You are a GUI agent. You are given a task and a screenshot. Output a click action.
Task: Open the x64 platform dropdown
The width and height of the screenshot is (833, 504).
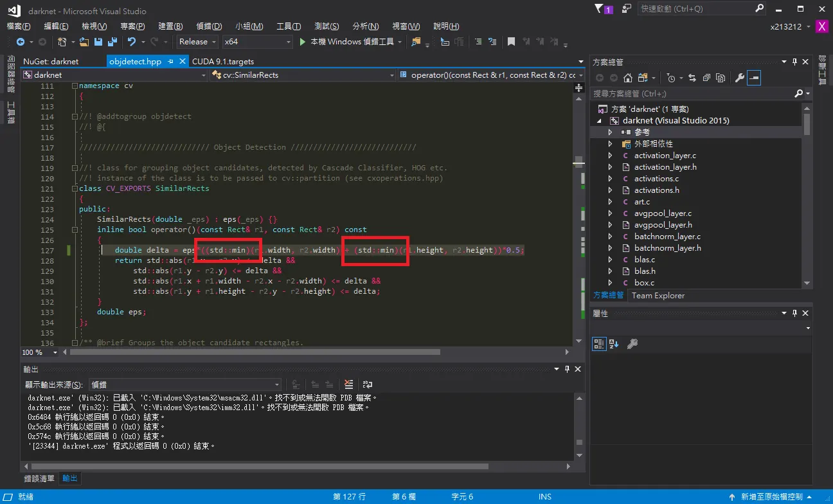[x=258, y=42]
